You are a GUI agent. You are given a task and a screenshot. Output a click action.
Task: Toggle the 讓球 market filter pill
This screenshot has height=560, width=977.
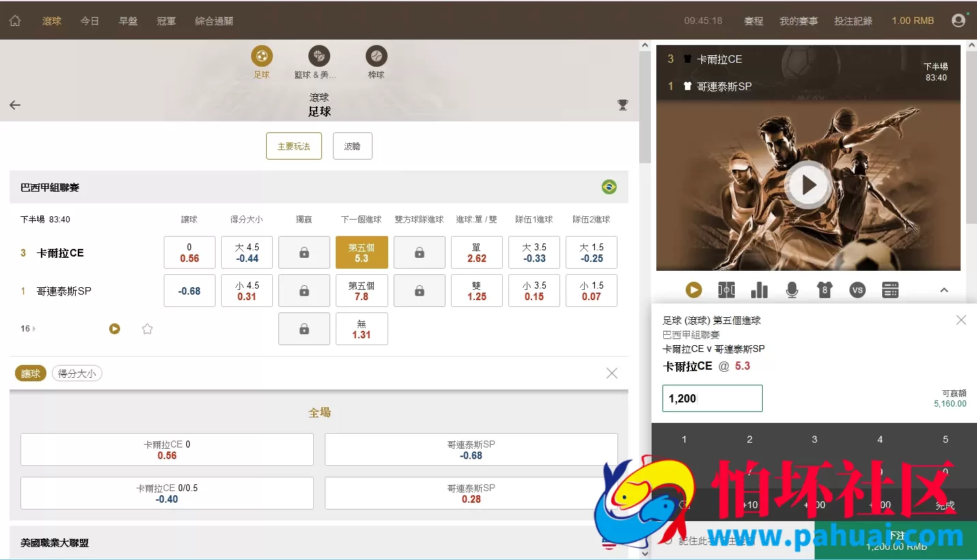coord(30,373)
